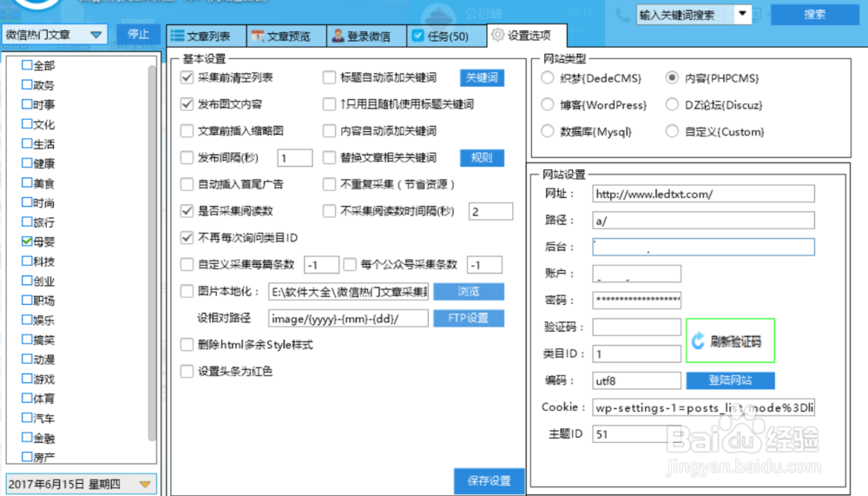
Task: Click the gear icon on 设置选项 tab
Action: [x=497, y=35]
